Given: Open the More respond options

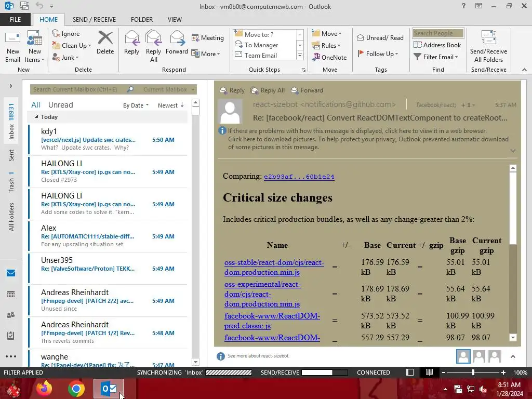Looking at the screenshot, I should pos(206,54).
